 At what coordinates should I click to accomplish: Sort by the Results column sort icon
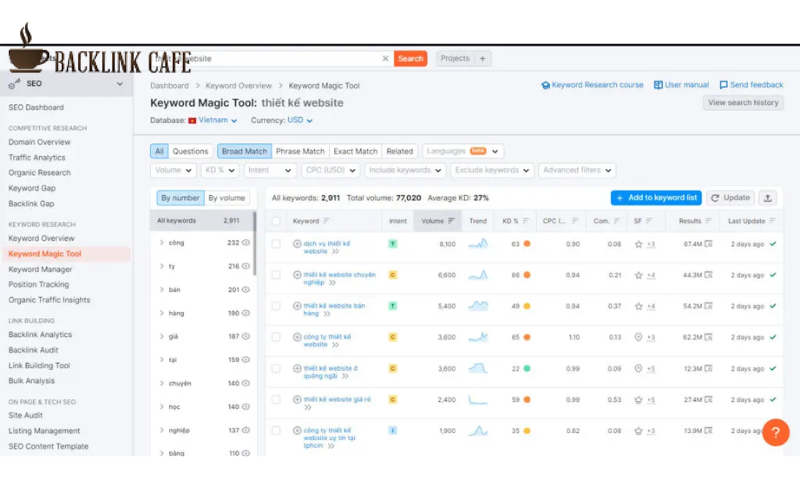(708, 221)
